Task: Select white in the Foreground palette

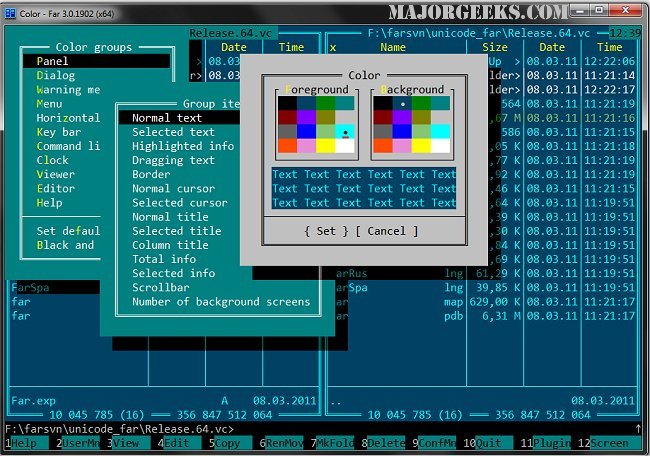Action: tap(345, 146)
